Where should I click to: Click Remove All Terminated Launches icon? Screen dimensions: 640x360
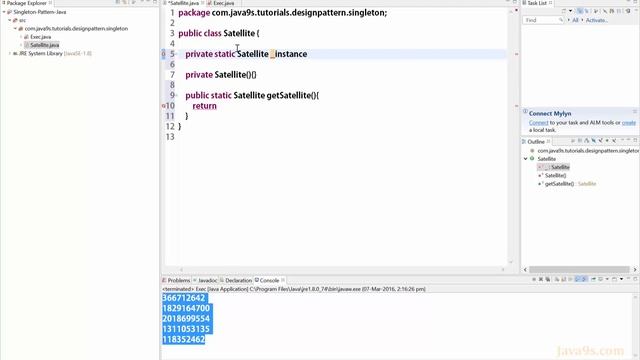[x=548, y=280]
